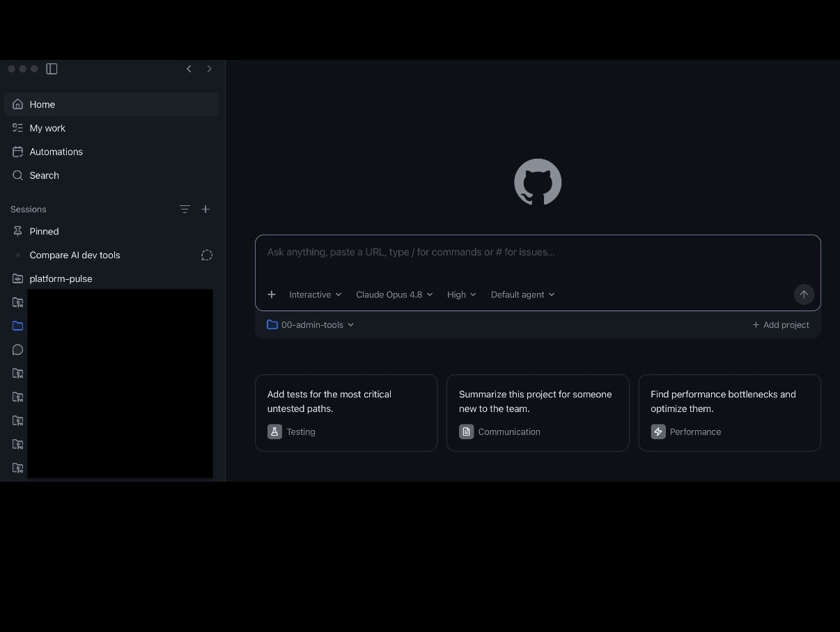Open the 00-admin-tools project dropdown
Screen dimensions: 840x632
(x=311, y=324)
